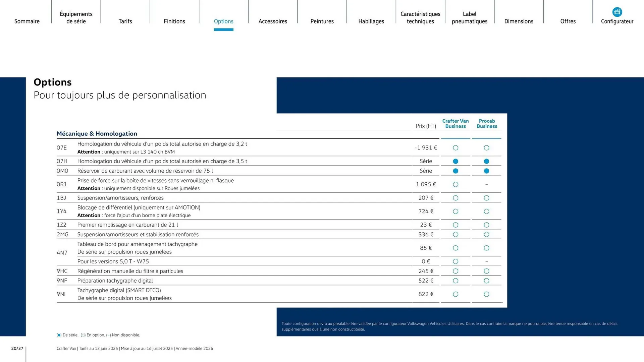Image resolution: width=644 pixels, height=362 pixels.
Task: Return to the Sommaire tab
Action: [x=27, y=21]
